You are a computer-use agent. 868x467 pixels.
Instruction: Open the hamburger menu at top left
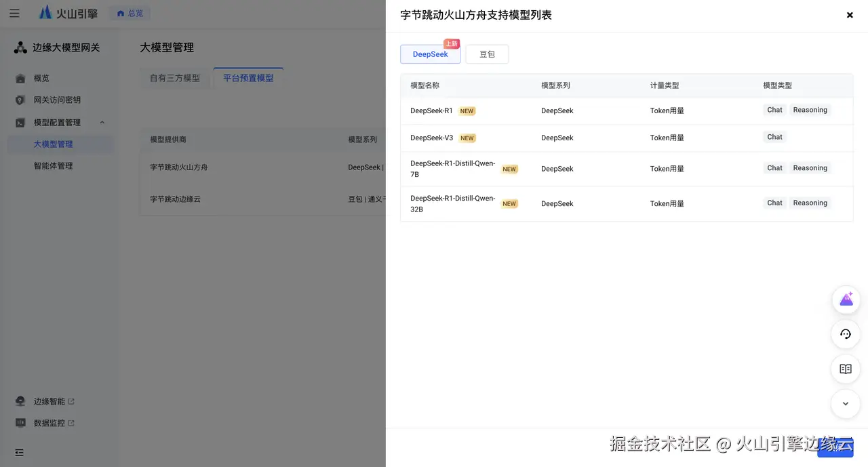coord(14,13)
